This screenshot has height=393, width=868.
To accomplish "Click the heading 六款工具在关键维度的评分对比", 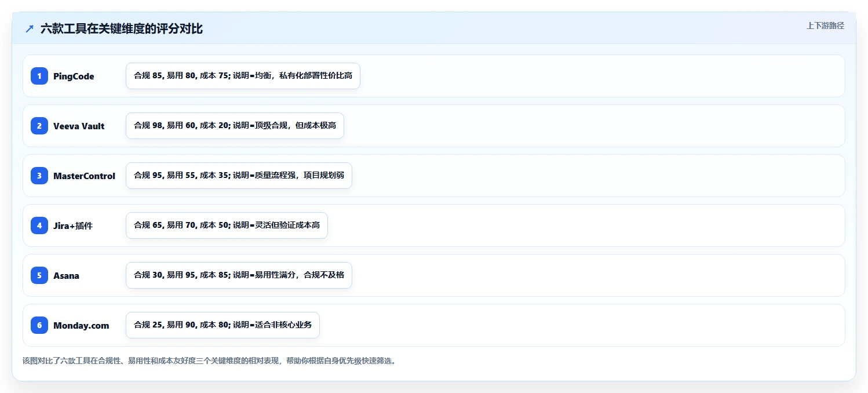I will pos(122,29).
